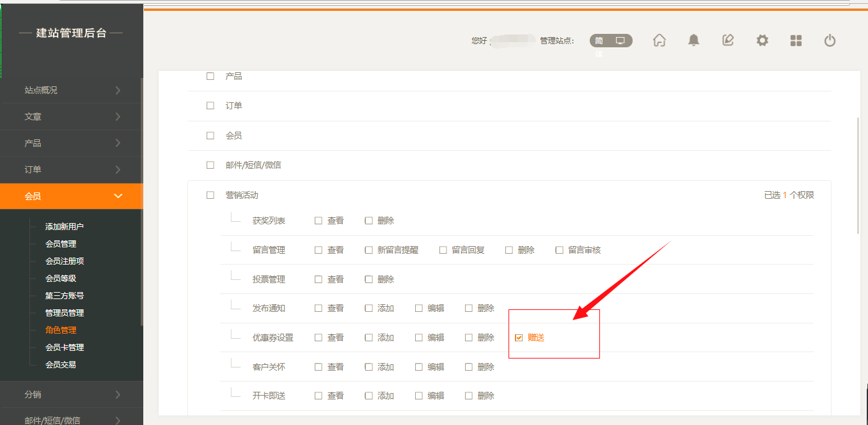
Task: Open 会员管理 in the sidebar
Action: [61, 243]
